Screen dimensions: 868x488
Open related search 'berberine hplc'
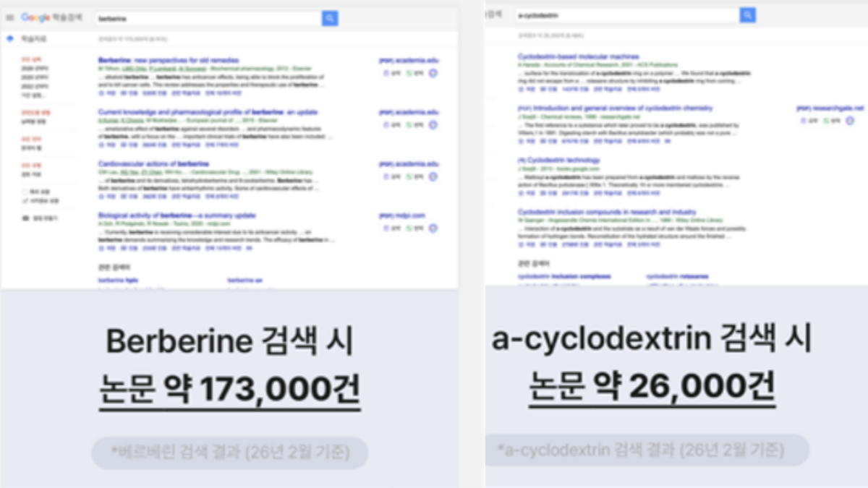118,281
